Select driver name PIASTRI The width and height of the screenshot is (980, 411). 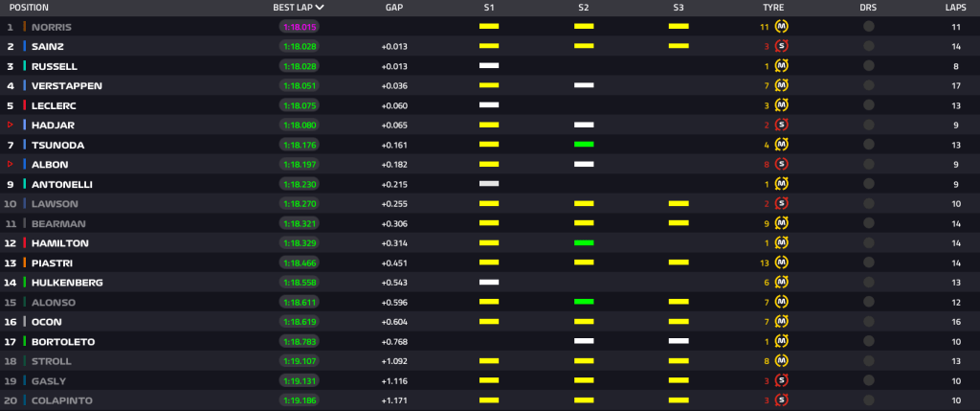pyautogui.click(x=52, y=263)
